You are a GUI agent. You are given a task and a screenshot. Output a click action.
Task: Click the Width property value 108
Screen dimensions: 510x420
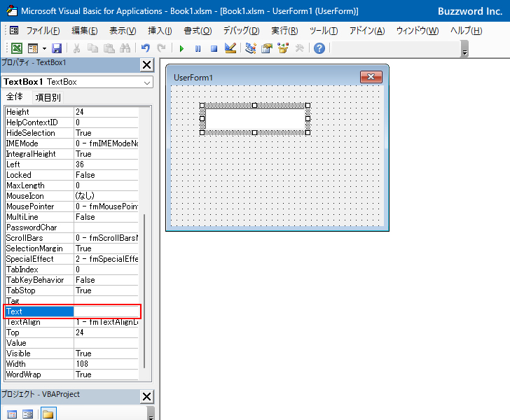coord(106,364)
